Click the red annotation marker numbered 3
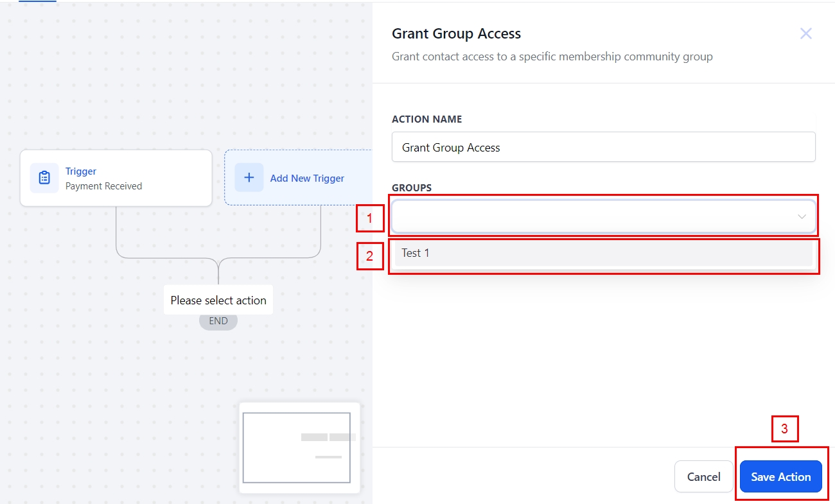This screenshot has height=504, width=835. (x=784, y=430)
